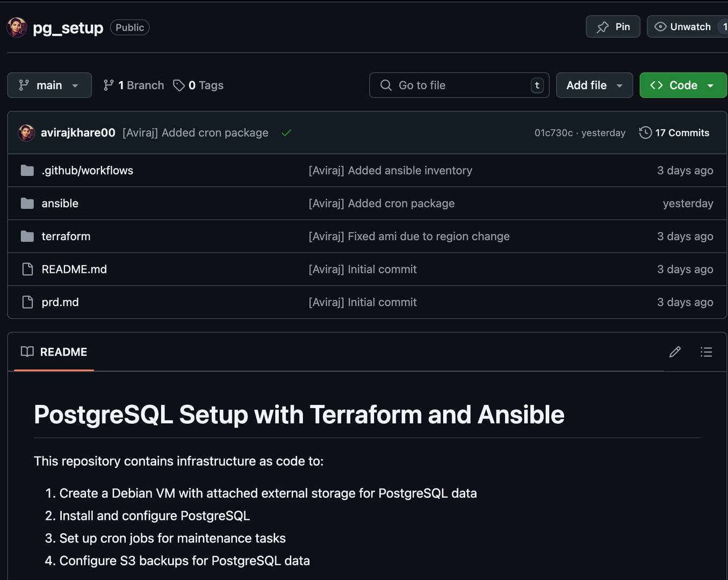
Task: Open the avirajkhare00 profile link
Action: point(78,133)
